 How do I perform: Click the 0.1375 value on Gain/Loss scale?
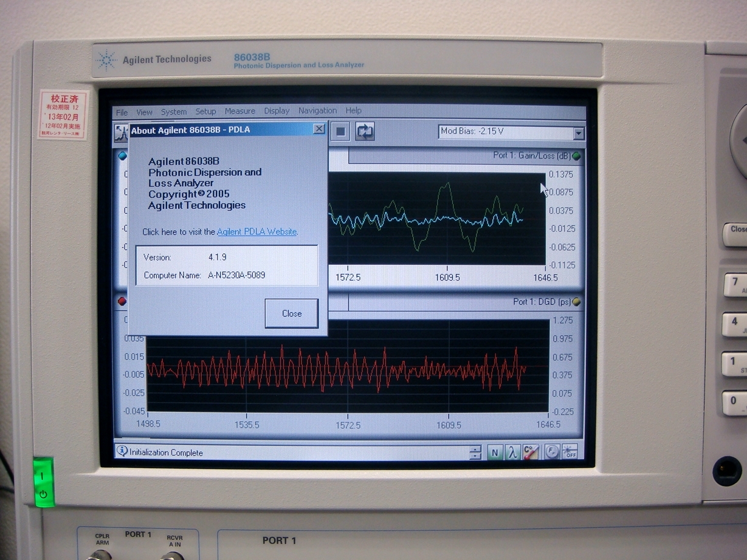pos(561,174)
